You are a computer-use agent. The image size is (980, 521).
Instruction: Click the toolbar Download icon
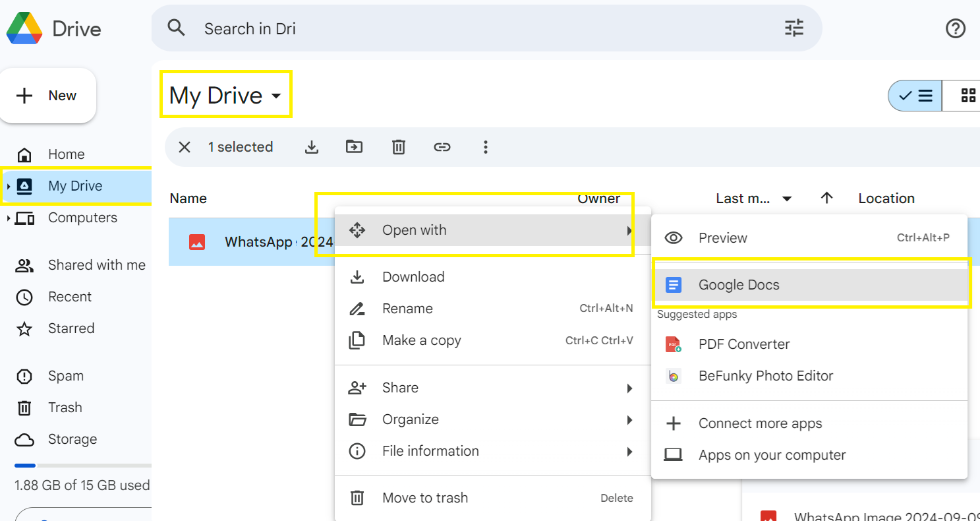pos(312,147)
